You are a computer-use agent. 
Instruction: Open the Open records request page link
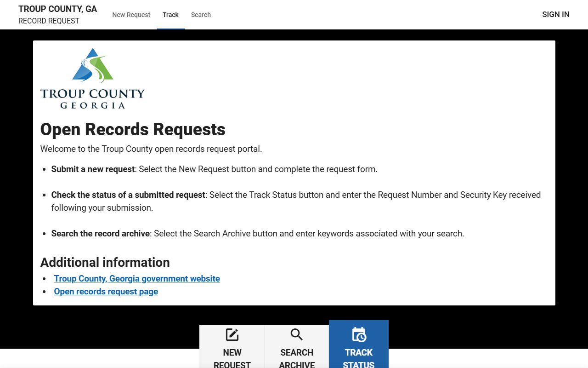point(106,291)
